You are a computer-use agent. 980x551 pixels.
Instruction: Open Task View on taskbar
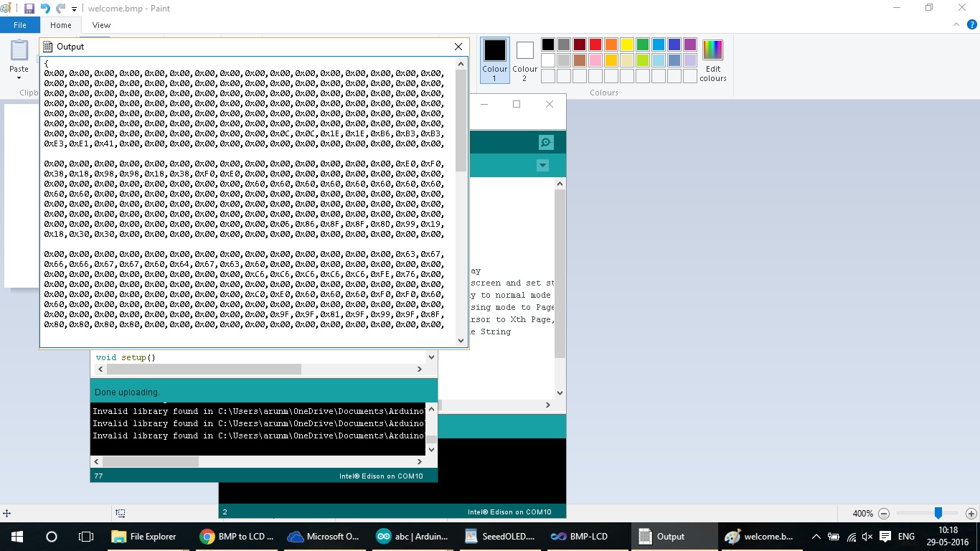click(86, 537)
